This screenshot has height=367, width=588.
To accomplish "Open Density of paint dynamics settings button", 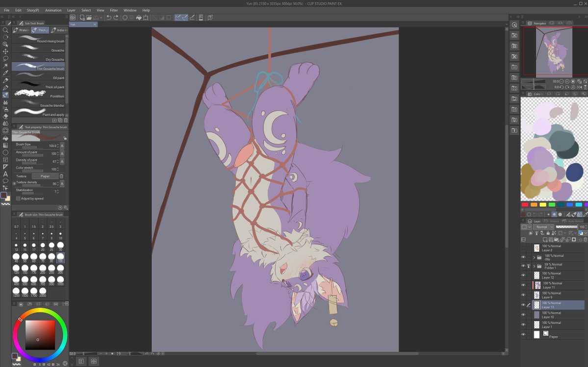I will point(62,161).
